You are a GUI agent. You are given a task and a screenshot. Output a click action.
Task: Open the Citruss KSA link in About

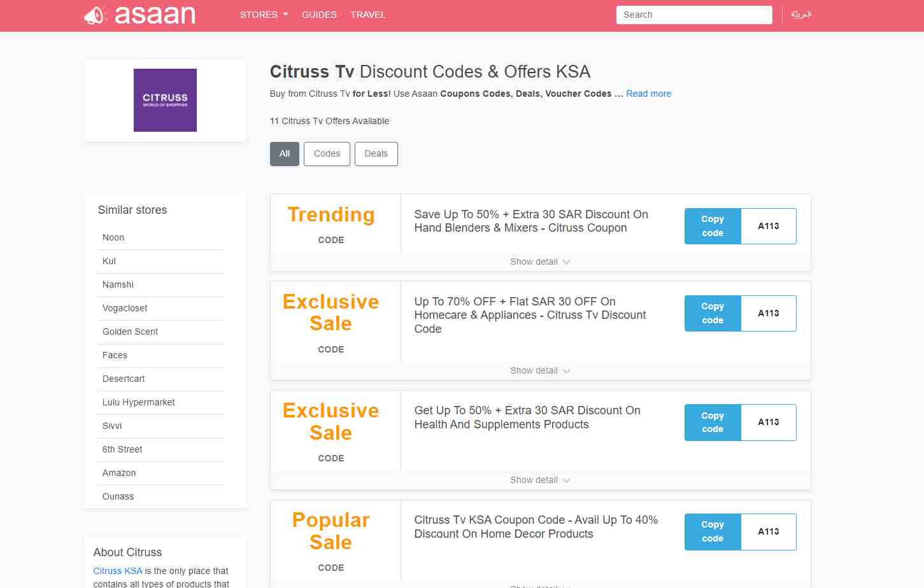tap(118, 571)
